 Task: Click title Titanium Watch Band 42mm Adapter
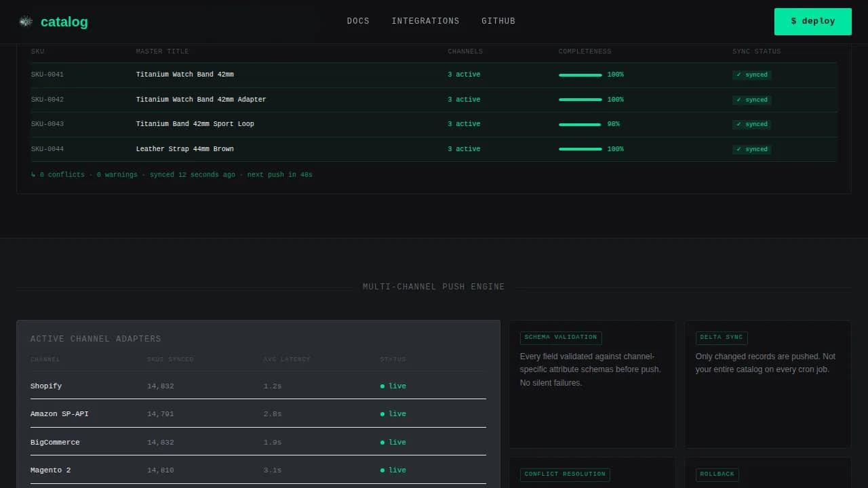[x=201, y=100]
